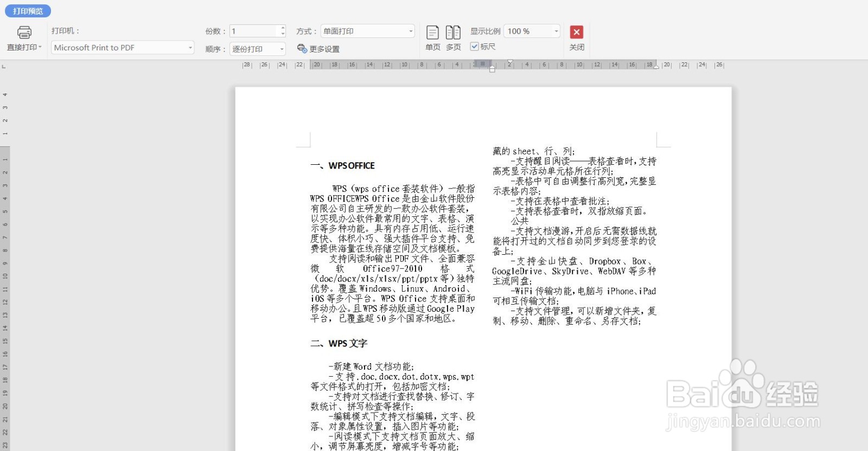This screenshot has height=451, width=868.
Task: Click the 关闭 label under close icon
Action: click(577, 47)
